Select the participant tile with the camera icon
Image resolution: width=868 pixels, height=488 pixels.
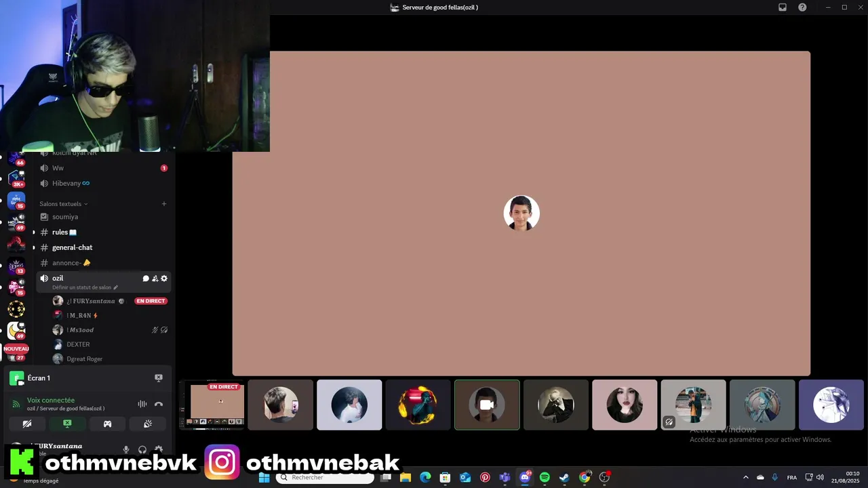click(x=487, y=405)
